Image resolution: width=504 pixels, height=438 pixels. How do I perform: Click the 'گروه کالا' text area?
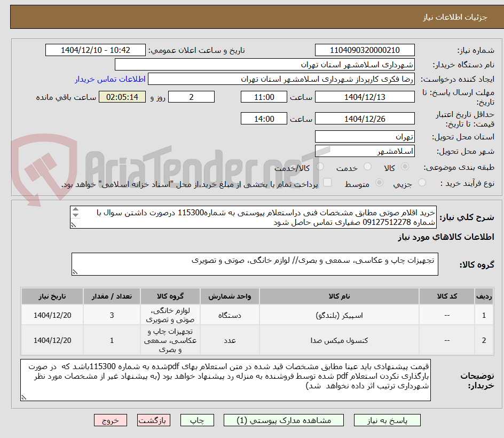pos(255,264)
